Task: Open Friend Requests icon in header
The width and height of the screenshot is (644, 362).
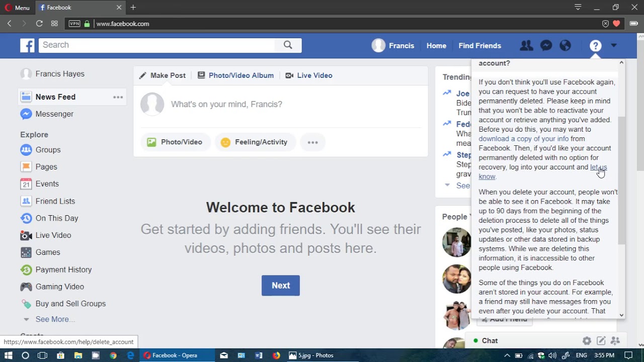Action: pos(526,46)
